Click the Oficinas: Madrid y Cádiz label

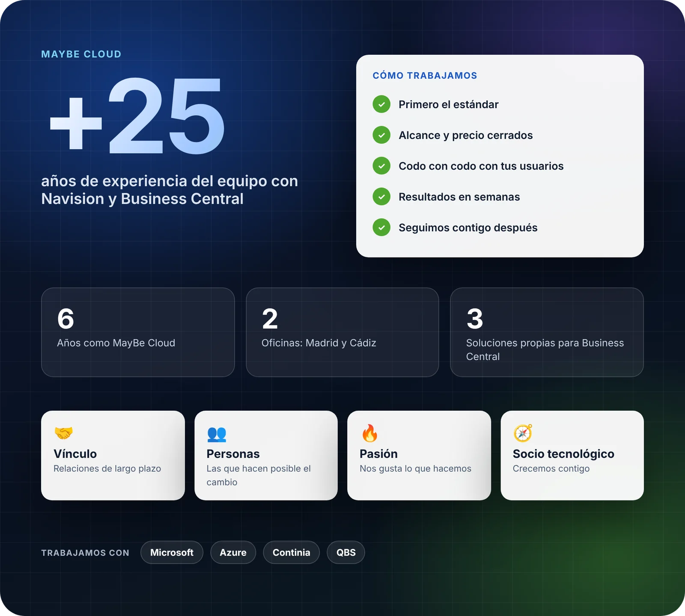coord(319,343)
